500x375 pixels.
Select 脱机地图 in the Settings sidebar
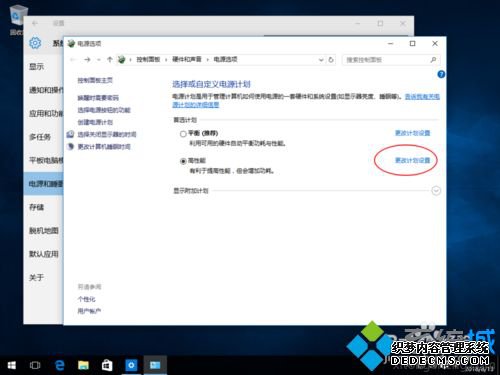(44, 231)
